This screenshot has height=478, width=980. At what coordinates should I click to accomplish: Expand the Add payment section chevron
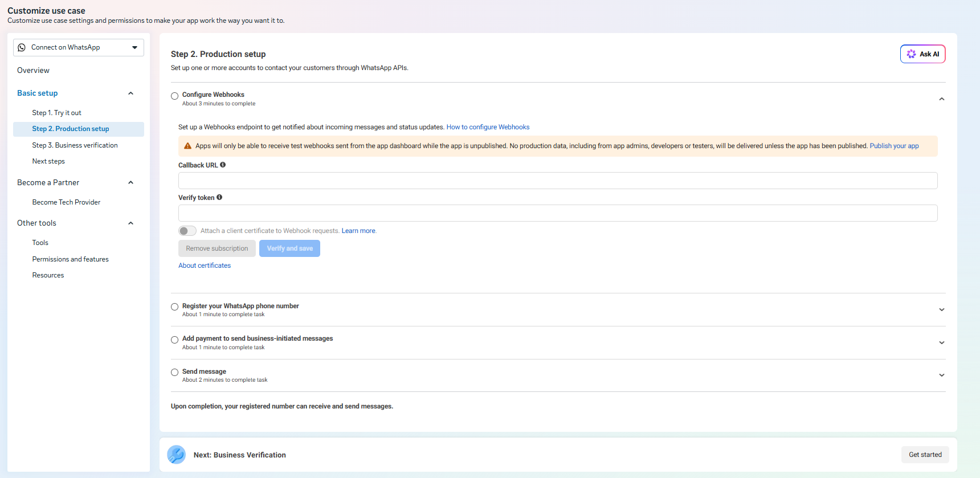point(942,343)
